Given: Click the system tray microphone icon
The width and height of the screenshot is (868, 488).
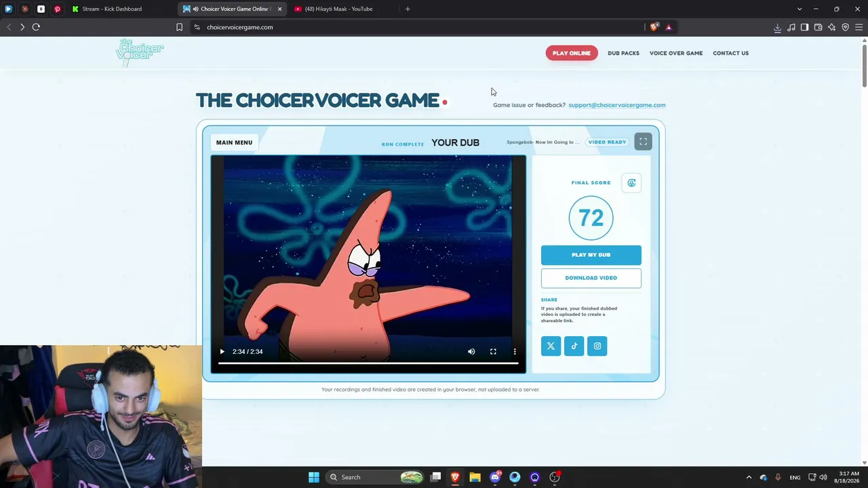Looking at the screenshot, I should click(x=778, y=477).
